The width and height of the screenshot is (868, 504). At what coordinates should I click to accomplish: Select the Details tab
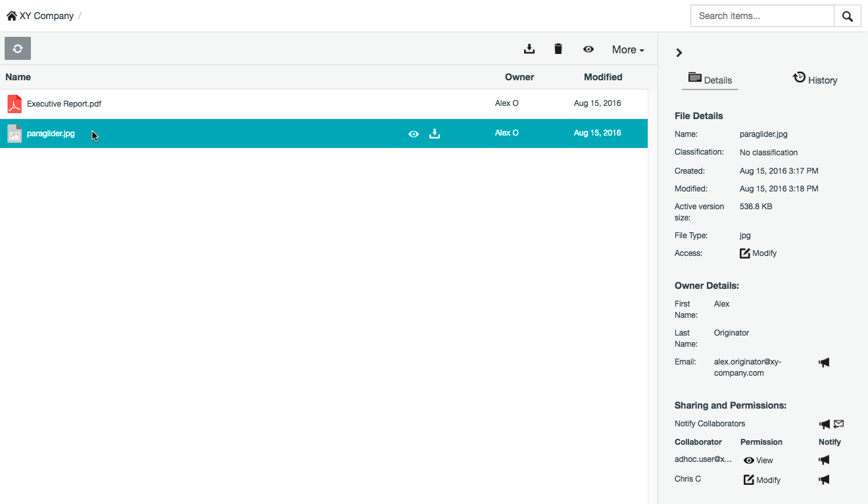pyautogui.click(x=710, y=80)
